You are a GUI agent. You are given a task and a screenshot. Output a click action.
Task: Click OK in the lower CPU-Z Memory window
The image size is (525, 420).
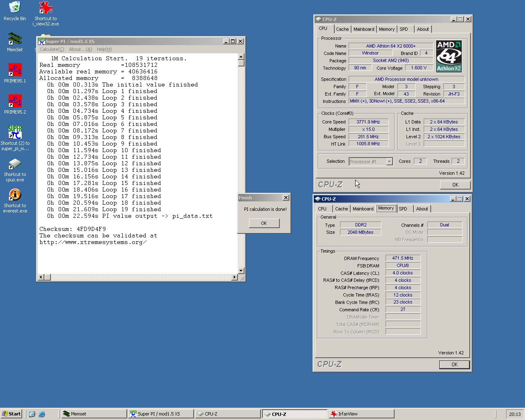[454, 365]
